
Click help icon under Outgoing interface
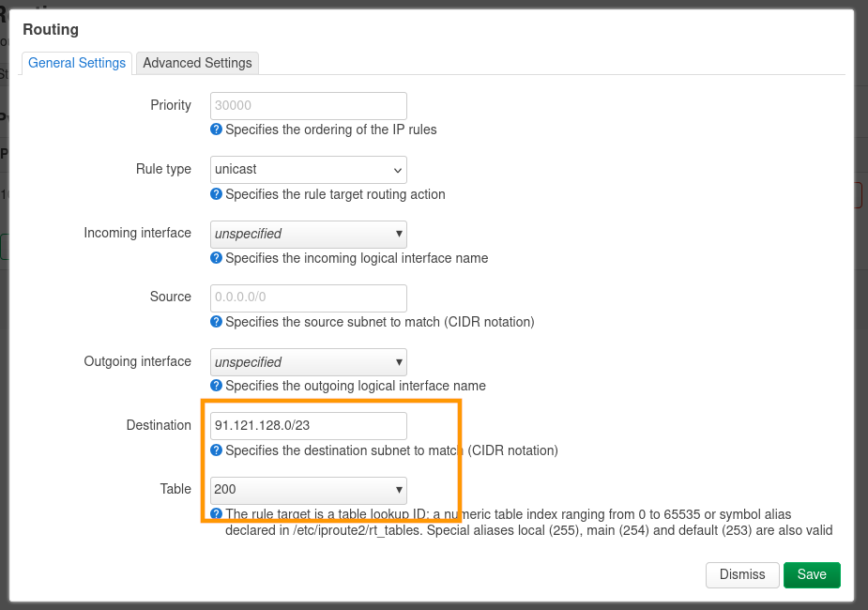tap(217, 385)
